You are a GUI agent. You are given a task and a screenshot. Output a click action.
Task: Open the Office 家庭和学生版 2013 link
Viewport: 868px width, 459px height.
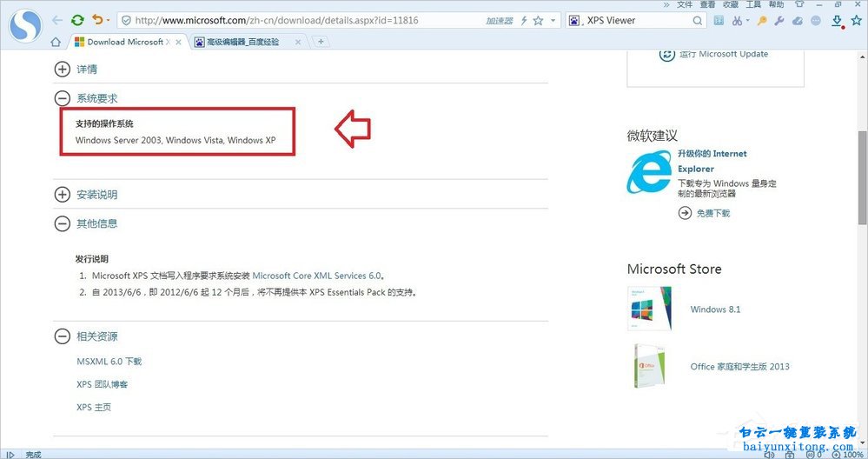pos(739,367)
